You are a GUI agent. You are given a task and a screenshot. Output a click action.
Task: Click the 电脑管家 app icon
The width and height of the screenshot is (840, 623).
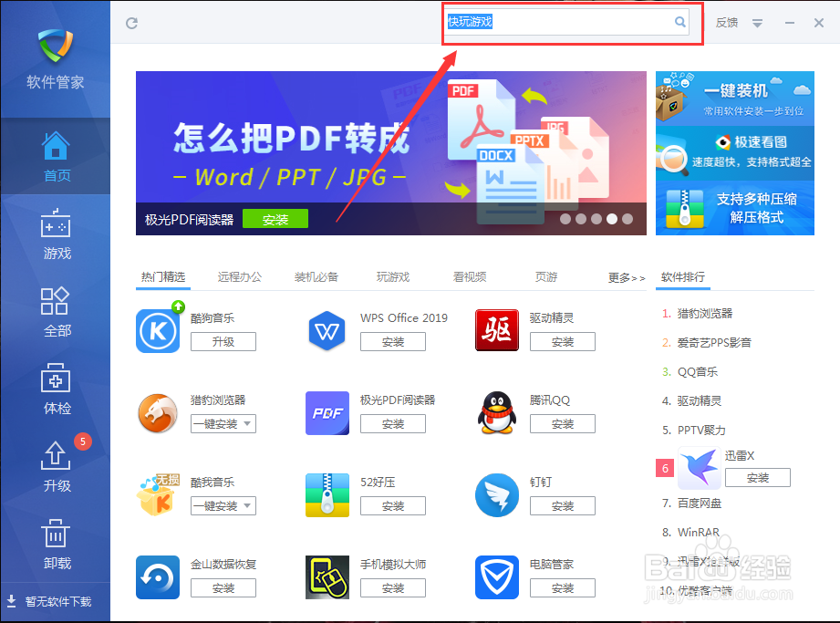click(x=496, y=576)
